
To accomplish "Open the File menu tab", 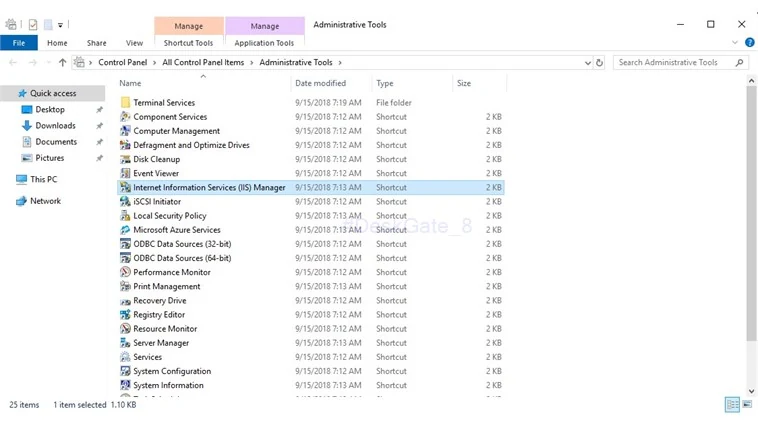I will pyautogui.click(x=19, y=43).
